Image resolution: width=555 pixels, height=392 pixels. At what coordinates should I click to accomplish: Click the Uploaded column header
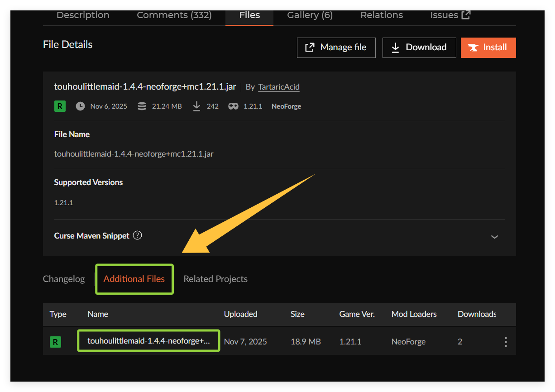pos(241,314)
